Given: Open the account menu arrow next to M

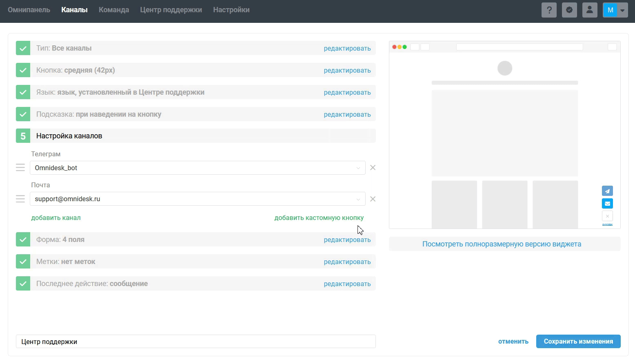Looking at the screenshot, I should (x=622, y=10).
